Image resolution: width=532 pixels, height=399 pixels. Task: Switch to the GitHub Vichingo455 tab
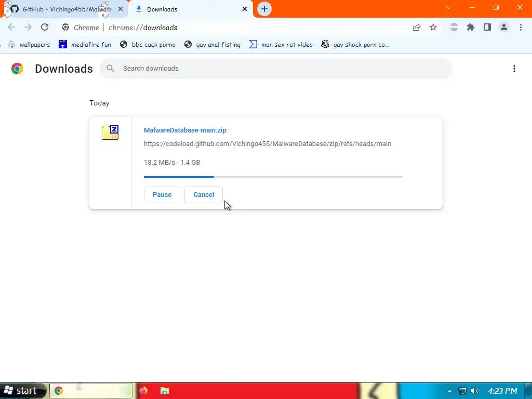[x=66, y=9]
